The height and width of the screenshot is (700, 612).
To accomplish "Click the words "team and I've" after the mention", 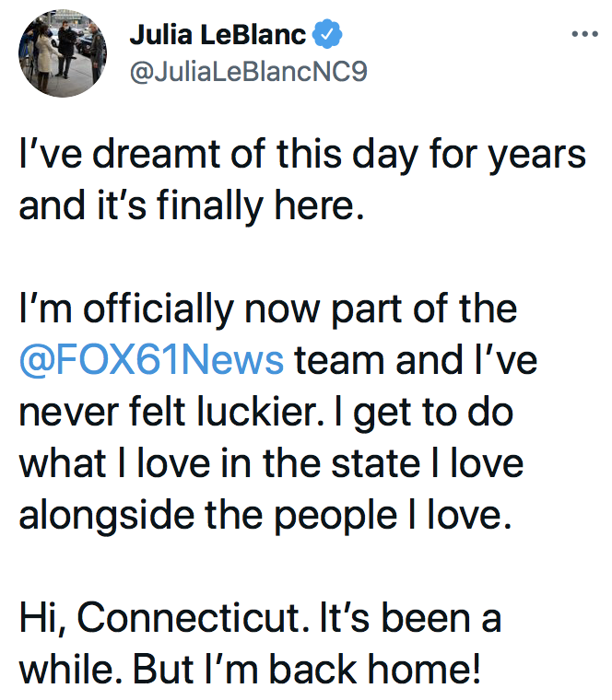I will (416, 359).
